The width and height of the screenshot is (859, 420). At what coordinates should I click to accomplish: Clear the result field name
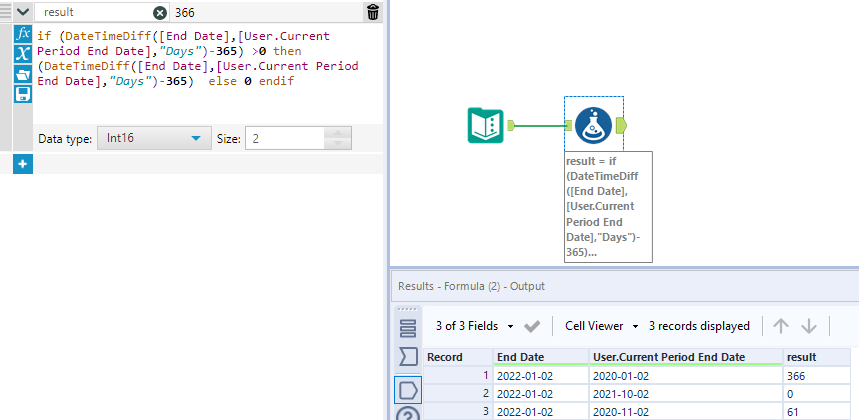(159, 12)
